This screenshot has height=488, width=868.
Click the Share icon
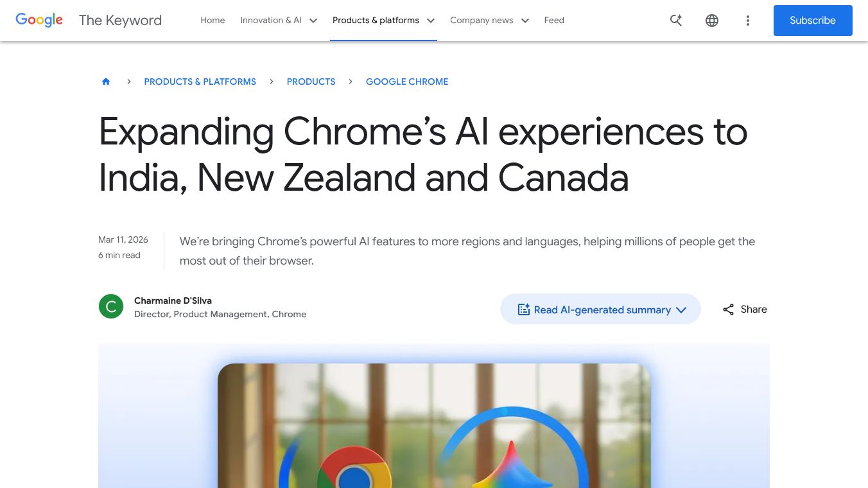pyautogui.click(x=728, y=309)
